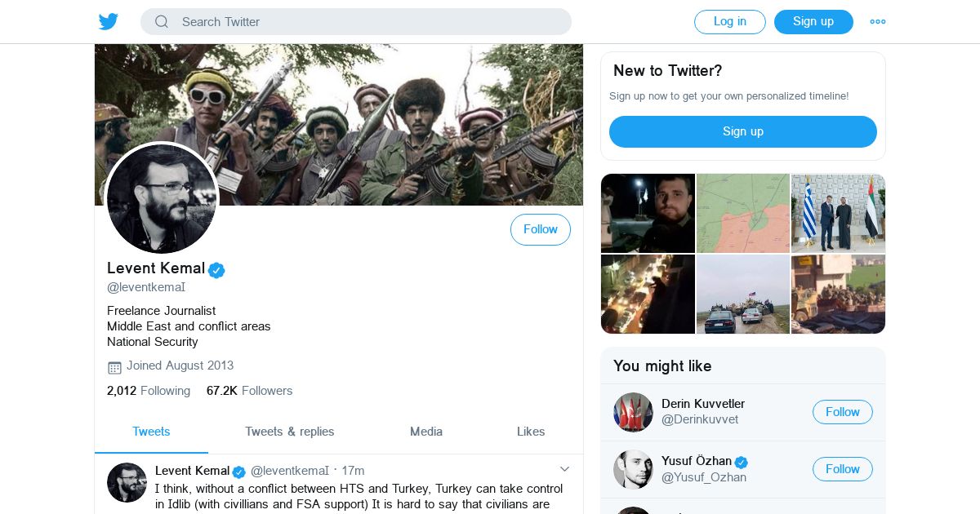This screenshot has height=514, width=980.
Task: Follow Yusuf Özhan
Action: click(x=843, y=469)
